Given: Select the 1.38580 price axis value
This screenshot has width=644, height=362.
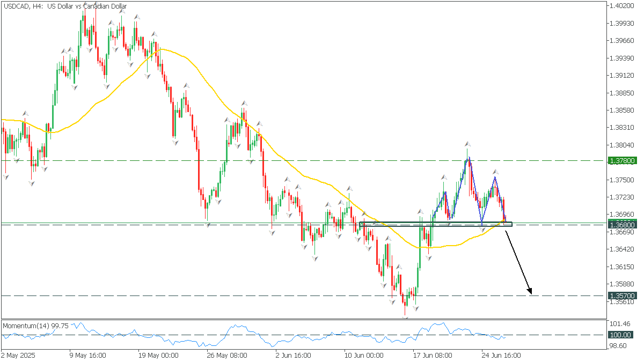Looking at the screenshot, I should [x=623, y=110].
